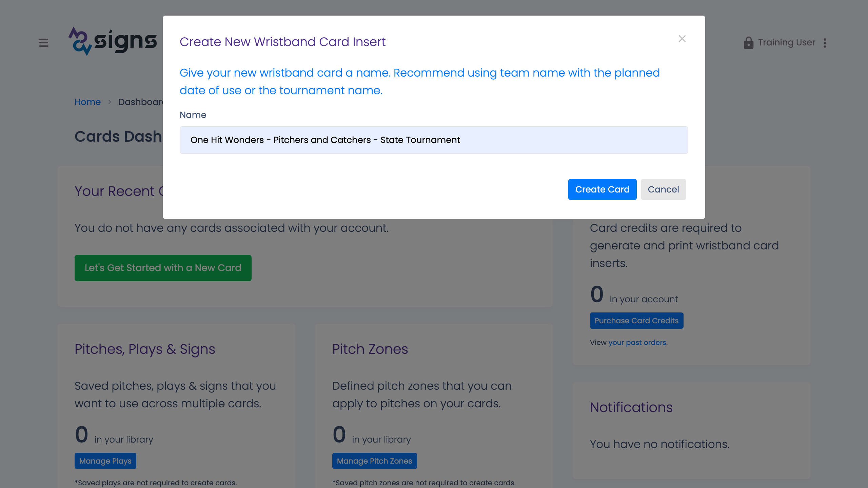The image size is (868, 488).
Task: Click Manage Plays button
Action: pyautogui.click(x=105, y=461)
